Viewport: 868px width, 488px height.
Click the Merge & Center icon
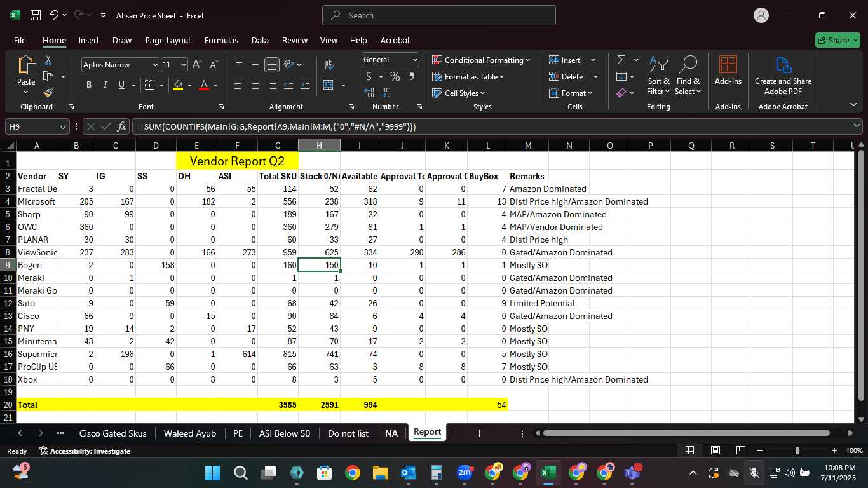coord(329,85)
